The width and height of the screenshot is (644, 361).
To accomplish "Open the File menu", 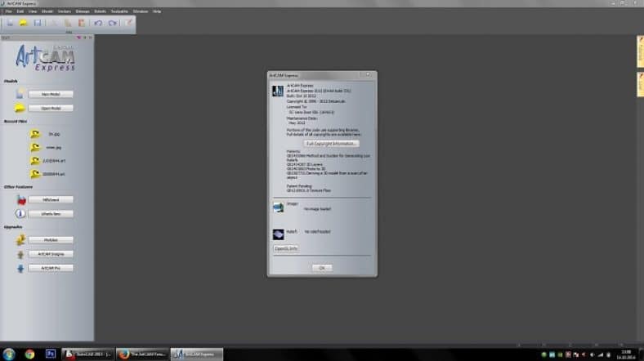I will [x=9, y=11].
